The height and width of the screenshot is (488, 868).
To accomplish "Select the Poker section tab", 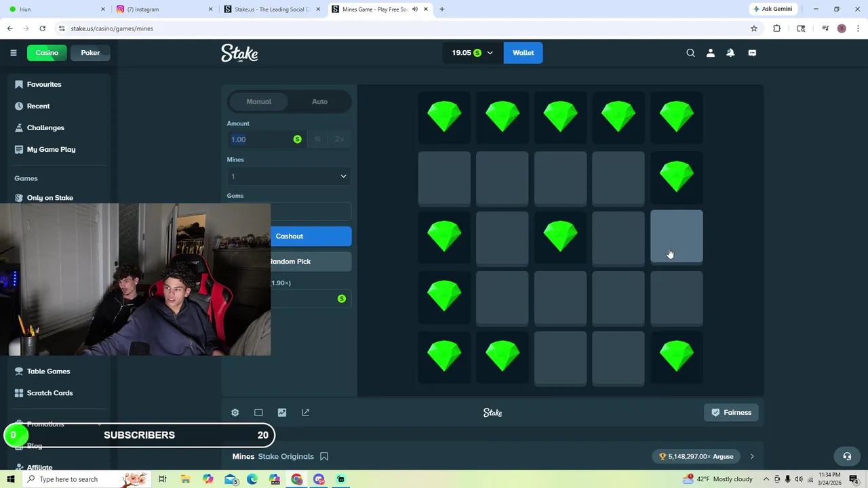I will point(90,53).
